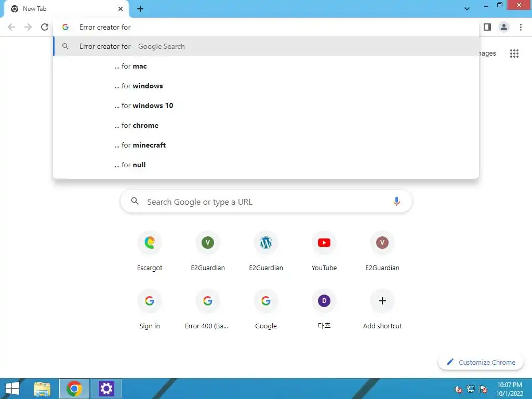
Task: Choose suggestion "for mac"
Action: tap(266, 66)
